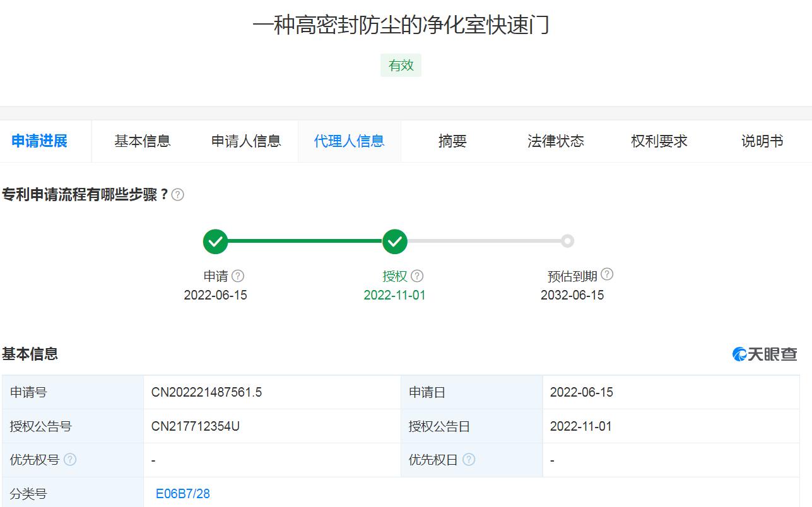Click the 天眼查 logo
The width and height of the screenshot is (812, 507).
pyautogui.click(x=765, y=354)
